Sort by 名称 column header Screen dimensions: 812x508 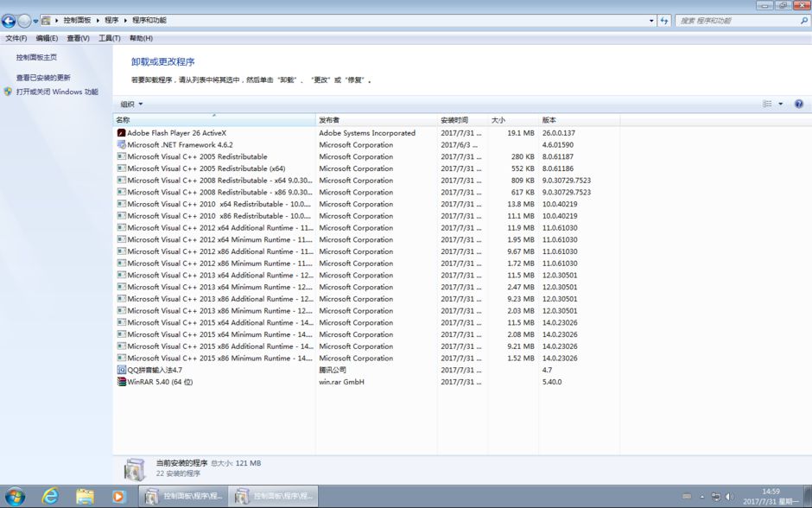coord(214,120)
